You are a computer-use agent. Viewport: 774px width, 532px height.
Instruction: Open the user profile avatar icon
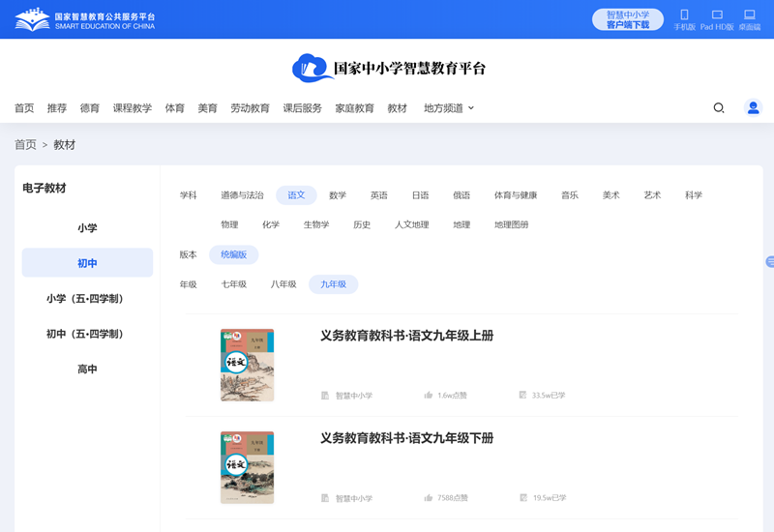pyautogui.click(x=753, y=108)
